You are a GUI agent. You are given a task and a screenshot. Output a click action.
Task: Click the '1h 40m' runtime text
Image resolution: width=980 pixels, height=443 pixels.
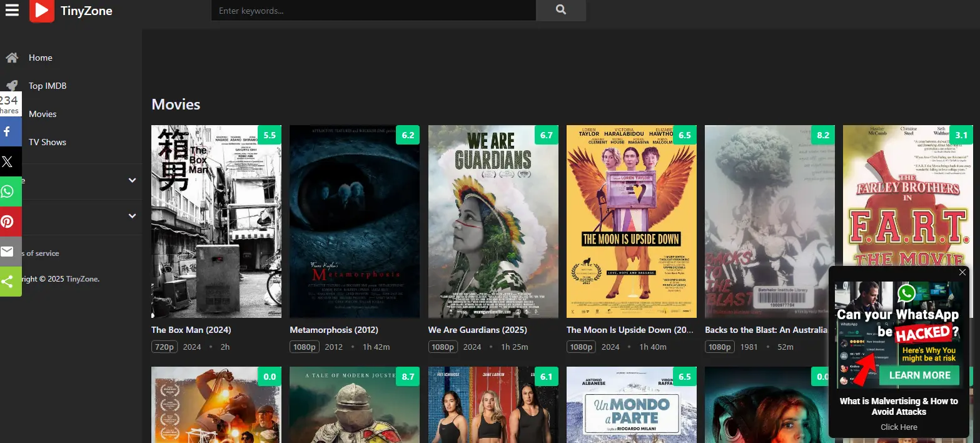tap(653, 347)
